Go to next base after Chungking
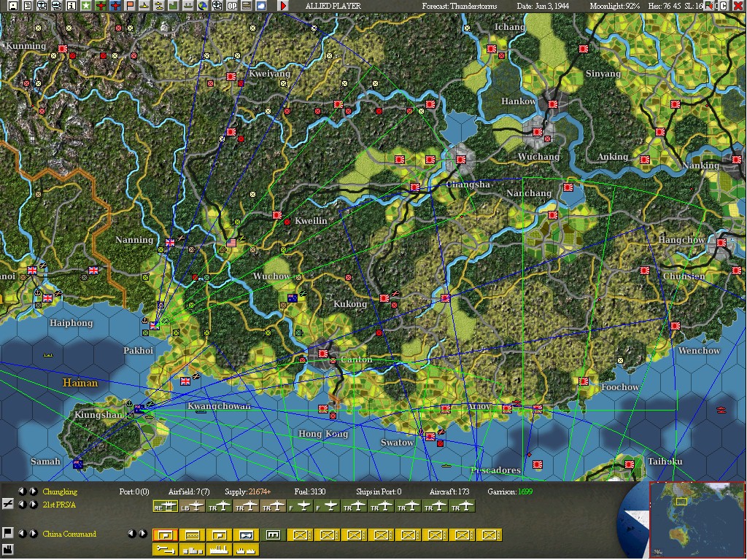 [x=34, y=491]
